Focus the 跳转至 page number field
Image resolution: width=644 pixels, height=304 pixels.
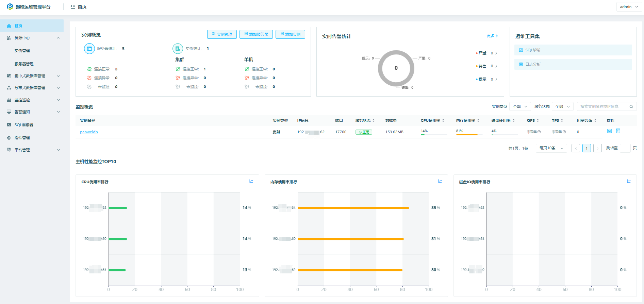tap(625, 148)
